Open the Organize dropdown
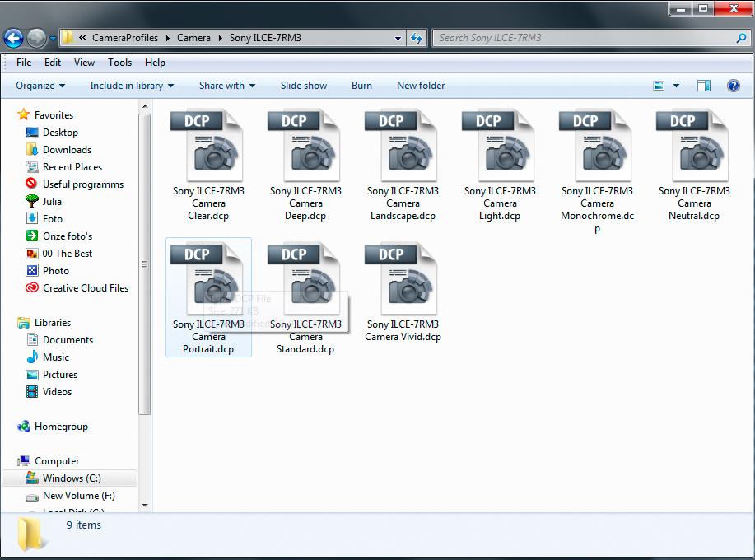The width and height of the screenshot is (755, 560). [40, 86]
